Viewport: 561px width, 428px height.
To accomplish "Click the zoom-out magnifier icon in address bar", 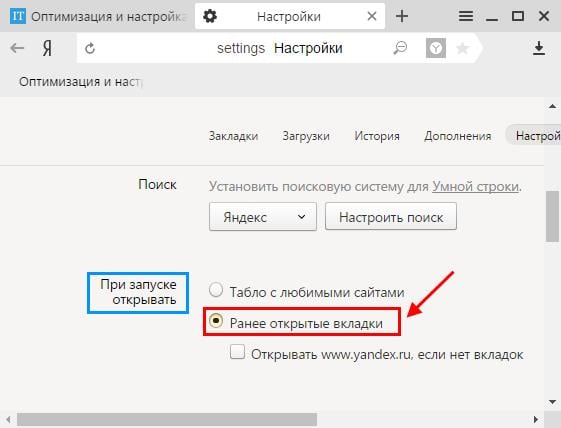I will (400, 48).
